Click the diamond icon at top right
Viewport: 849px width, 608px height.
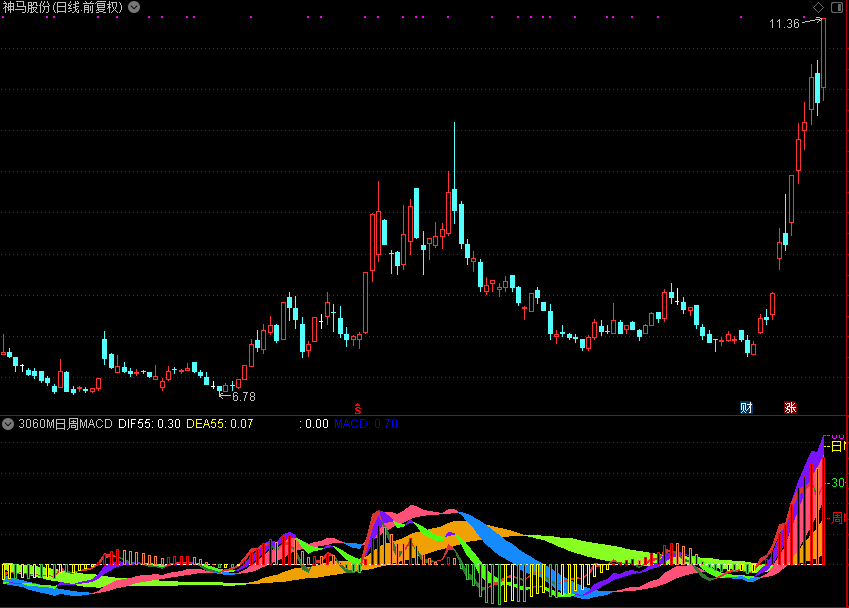(x=818, y=7)
